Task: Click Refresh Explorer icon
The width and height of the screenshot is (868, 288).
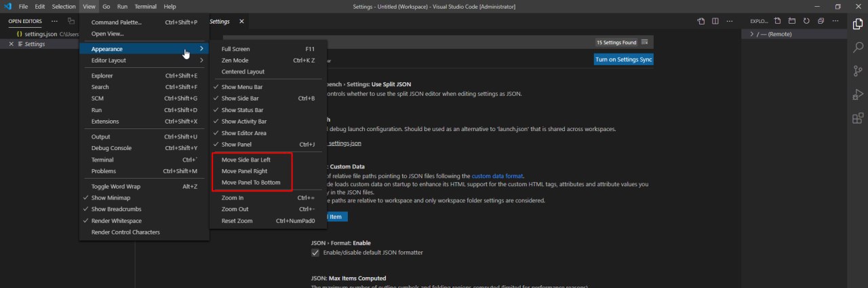Action: (x=806, y=21)
